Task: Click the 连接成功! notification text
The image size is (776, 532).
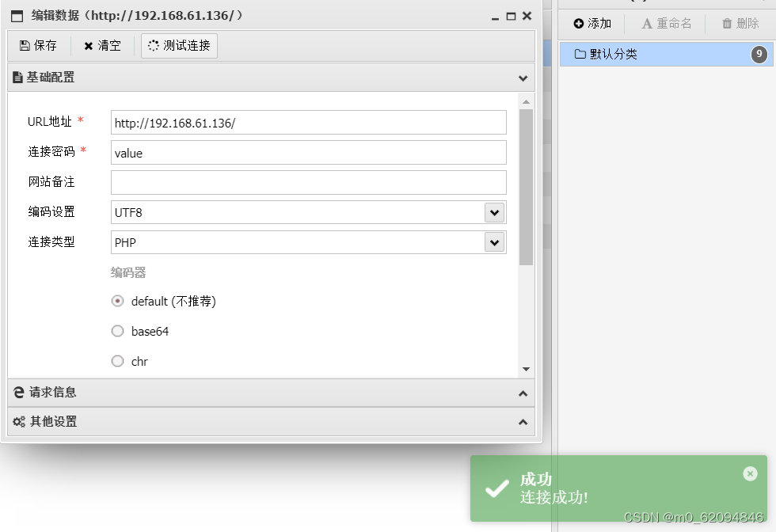Action: (553, 497)
